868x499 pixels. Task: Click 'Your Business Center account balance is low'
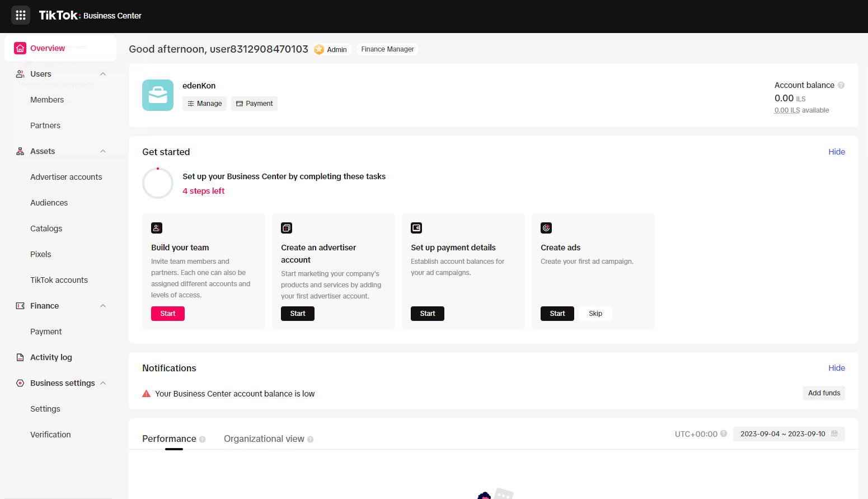pyautogui.click(x=235, y=394)
